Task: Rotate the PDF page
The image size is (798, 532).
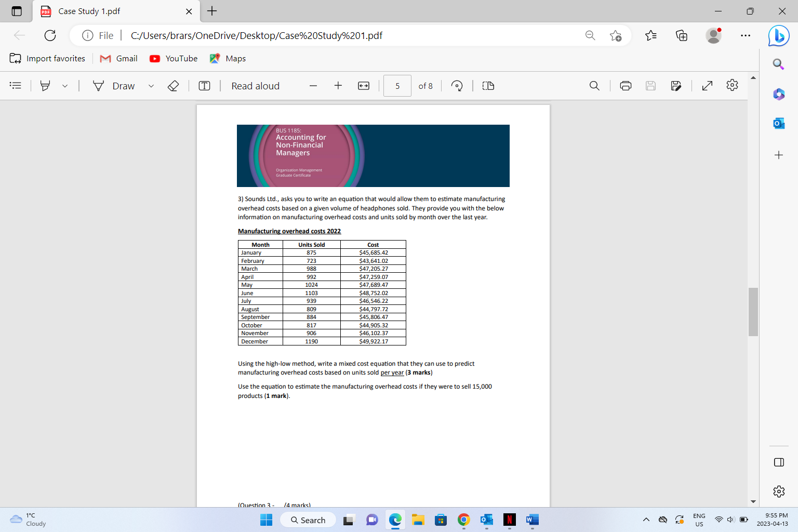Action: coord(457,85)
